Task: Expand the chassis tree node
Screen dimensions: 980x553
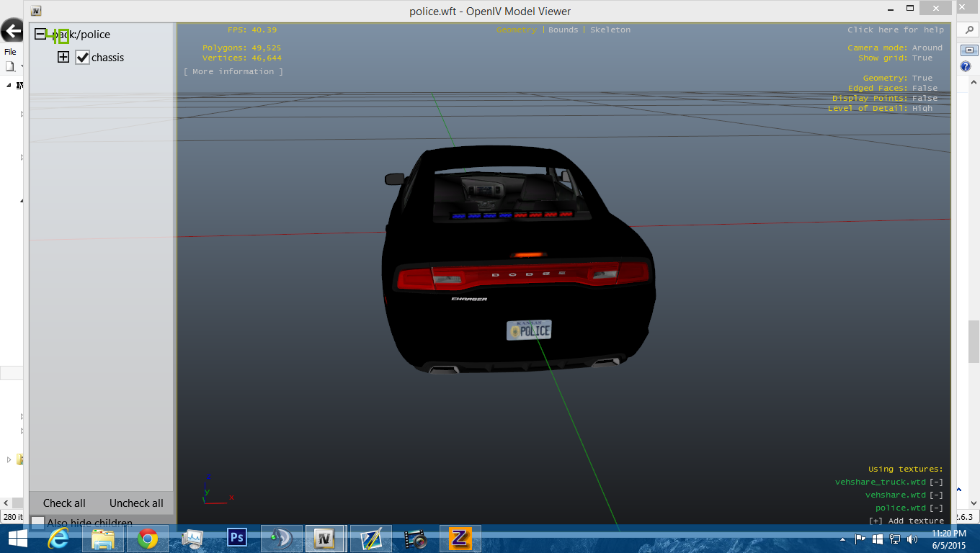Action: 63,57
